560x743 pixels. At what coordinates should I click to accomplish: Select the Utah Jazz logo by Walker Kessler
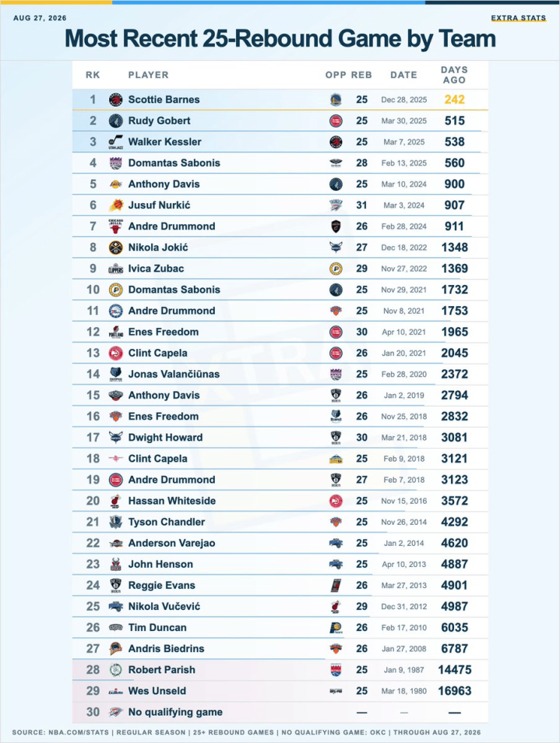coord(115,142)
